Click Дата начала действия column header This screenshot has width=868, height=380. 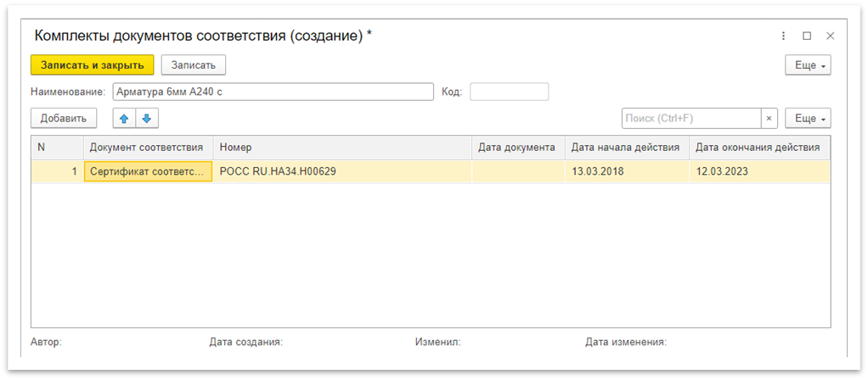click(x=625, y=148)
